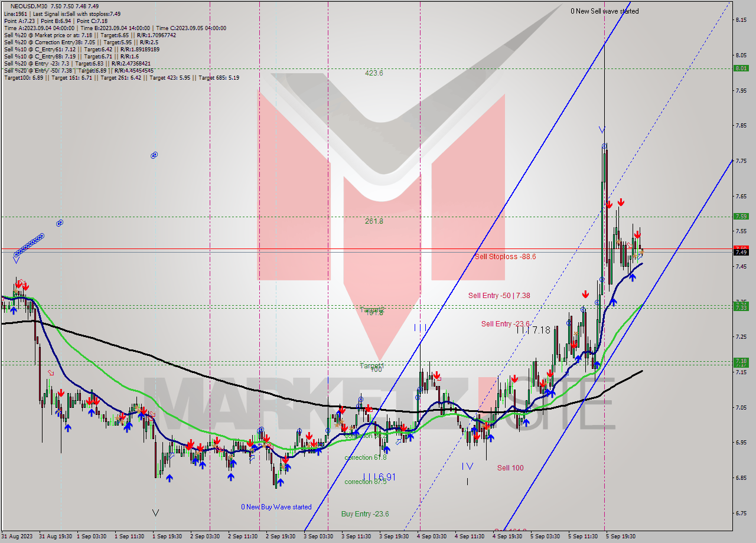Click the 7.05 price axis value
This screenshot has height=543, width=756.
tap(742, 407)
